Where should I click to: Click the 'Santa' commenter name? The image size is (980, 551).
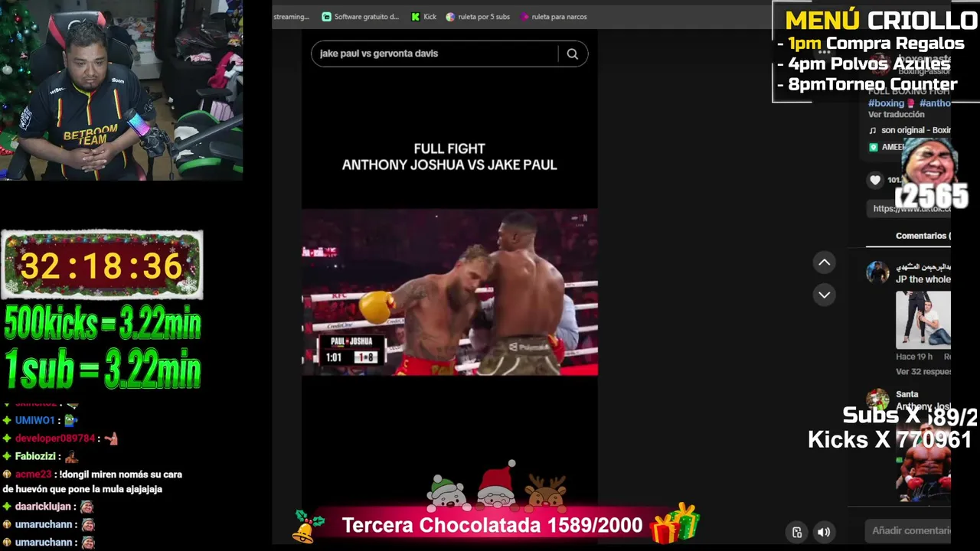[x=906, y=395]
